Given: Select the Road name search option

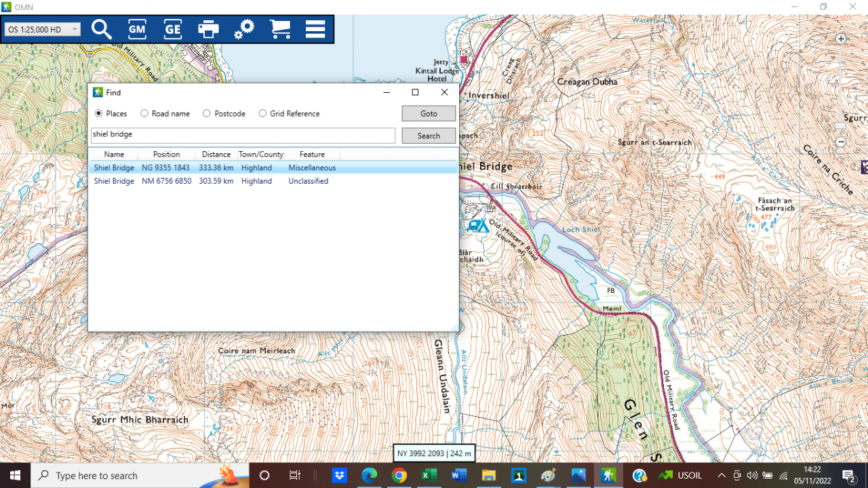Looking at the screenshot, I should pos(143,113).
